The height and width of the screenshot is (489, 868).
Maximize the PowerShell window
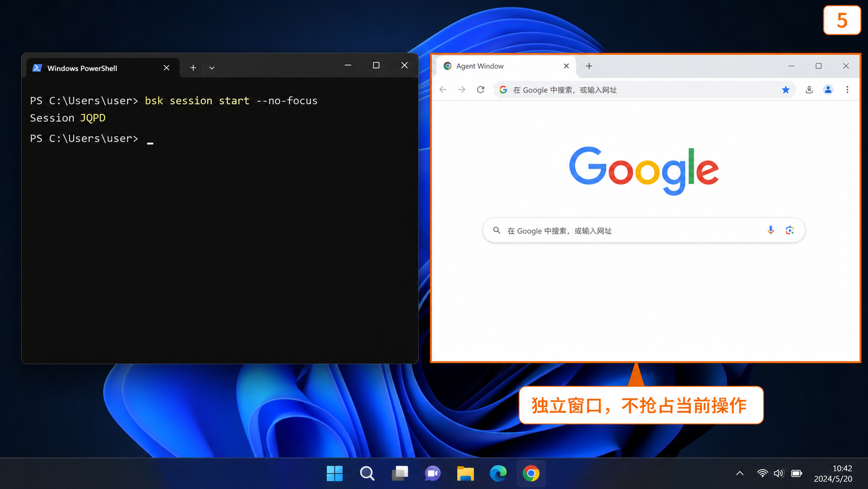(x=376, y=65)
